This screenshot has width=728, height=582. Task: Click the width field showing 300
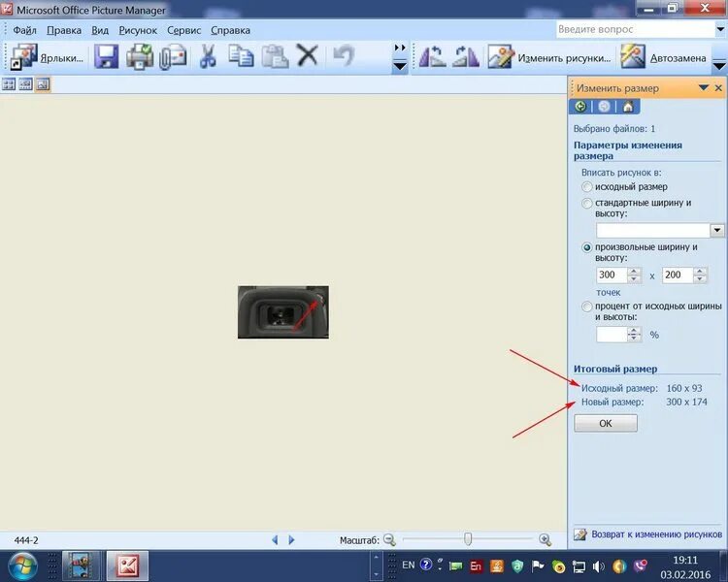click(612, 275)
